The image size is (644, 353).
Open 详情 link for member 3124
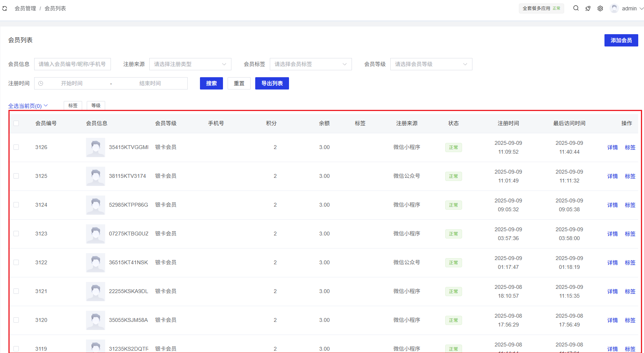pyautogui.click(x=612, y=205)
